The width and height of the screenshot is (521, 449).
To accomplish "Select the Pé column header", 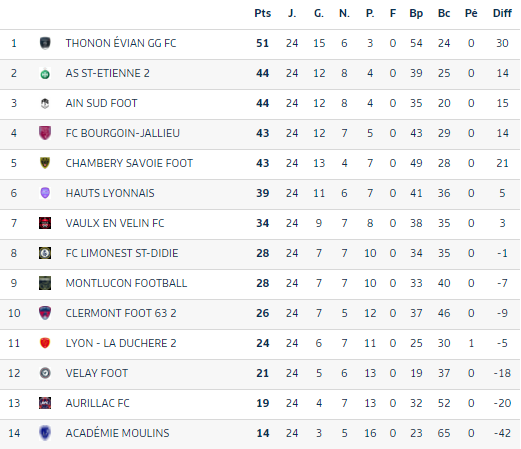I will (471, 13).
